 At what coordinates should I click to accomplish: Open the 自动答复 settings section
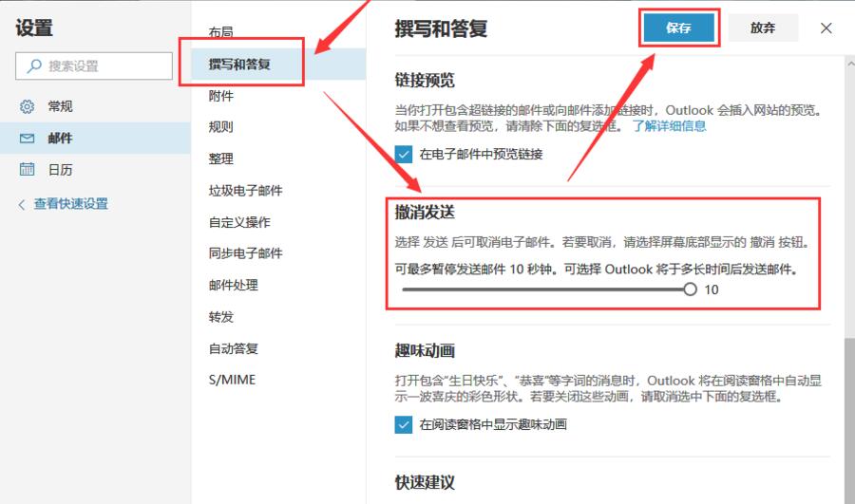(x=234, y=348)
